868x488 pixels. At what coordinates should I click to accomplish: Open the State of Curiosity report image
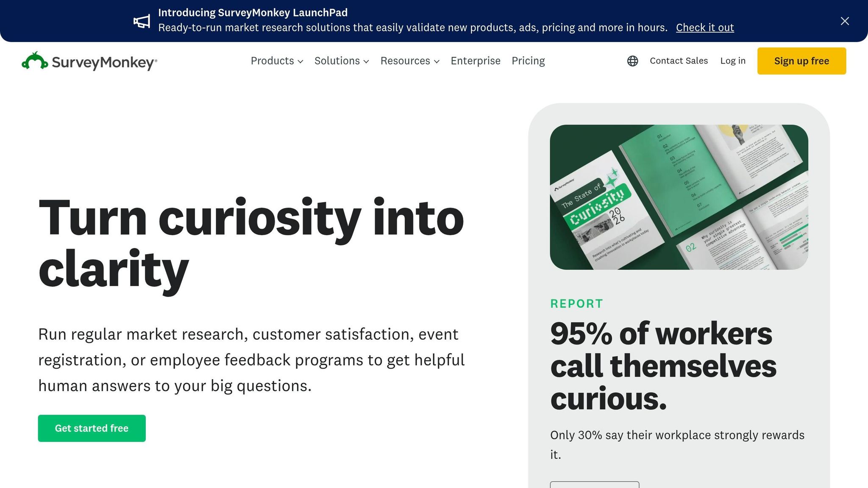click(x=679, y=197)
